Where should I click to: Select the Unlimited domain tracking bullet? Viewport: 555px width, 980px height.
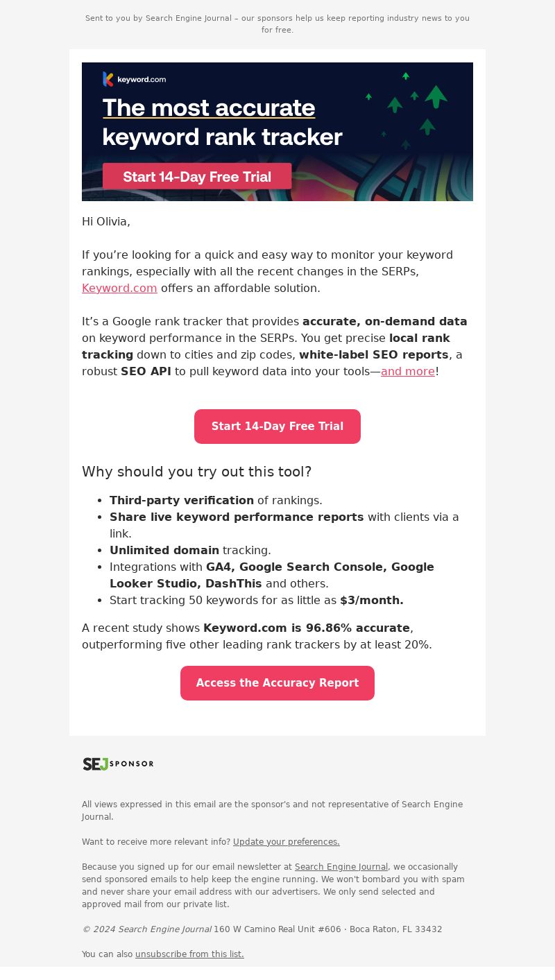[190, 550]
